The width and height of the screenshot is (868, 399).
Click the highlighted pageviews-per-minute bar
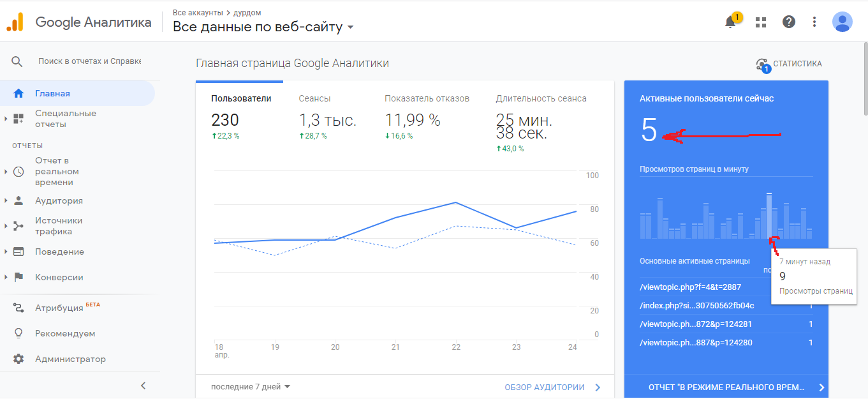[x=769, y=216]
